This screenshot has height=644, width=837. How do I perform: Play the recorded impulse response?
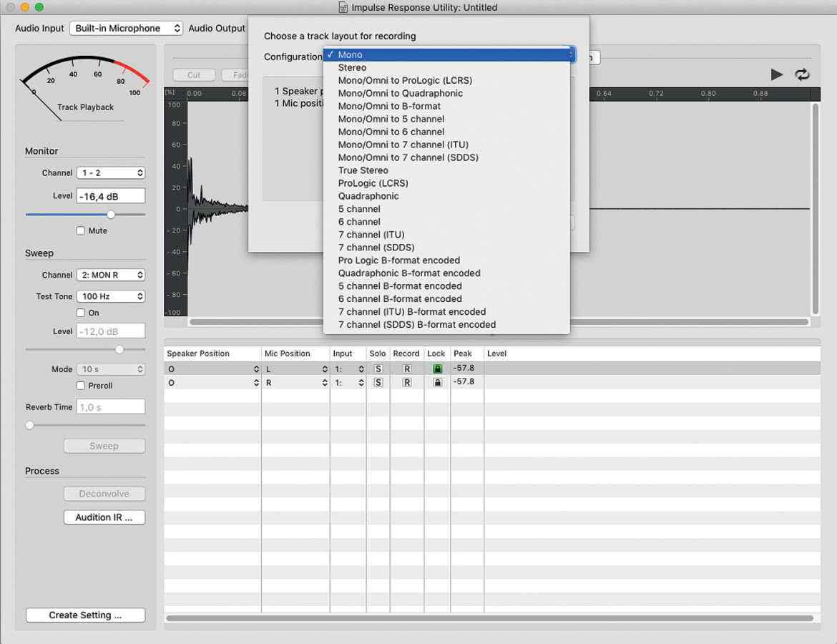(x=777, y=74)
